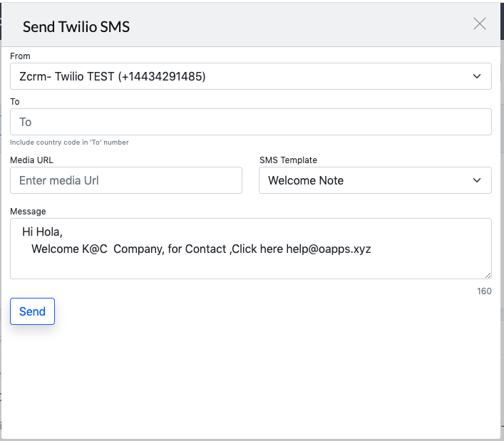Send the SMS with the Send button
The width and height of the screenshot is (504, 441).
33,311
